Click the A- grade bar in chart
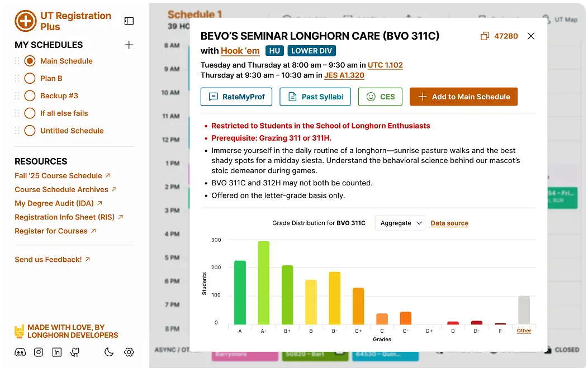 click(x=263, y=283)
